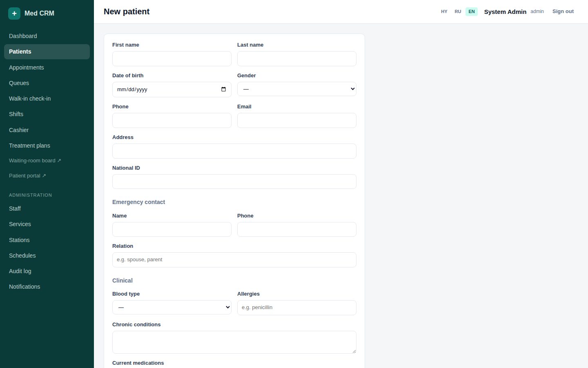Select EN language option

tap(472, 11)
